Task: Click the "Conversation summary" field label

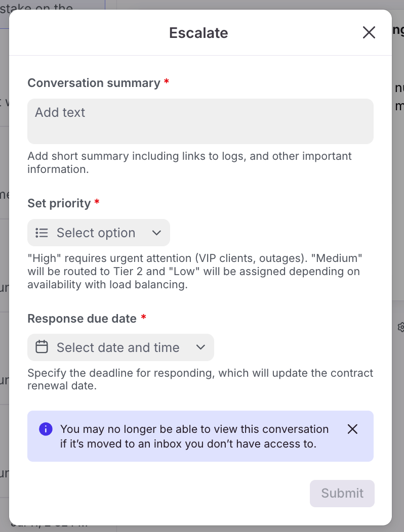Action: pos(94,83)
